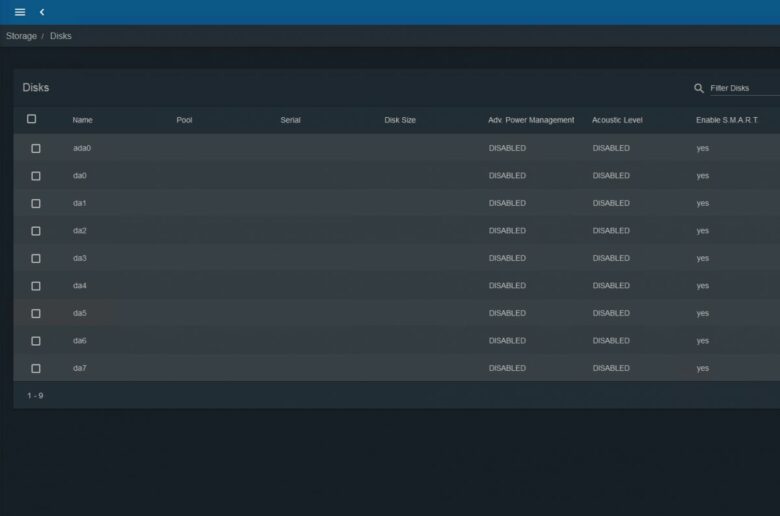The image size is (780, 516).
Task: Click the Disks table title
Action: pos(36,88)
